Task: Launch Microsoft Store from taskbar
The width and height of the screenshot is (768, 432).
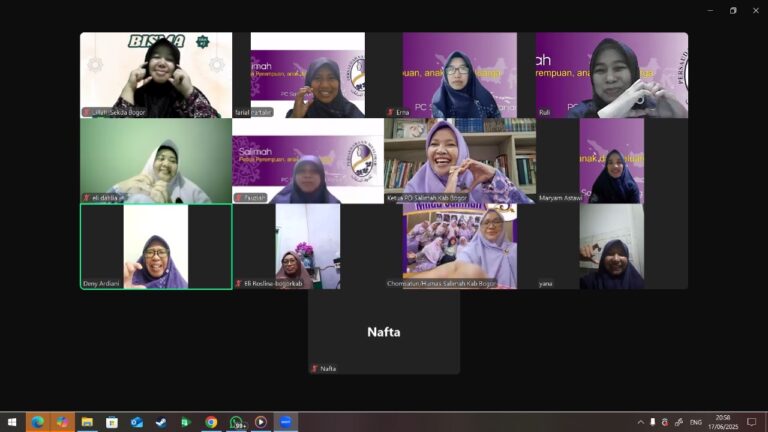Action: coord(112,422)
